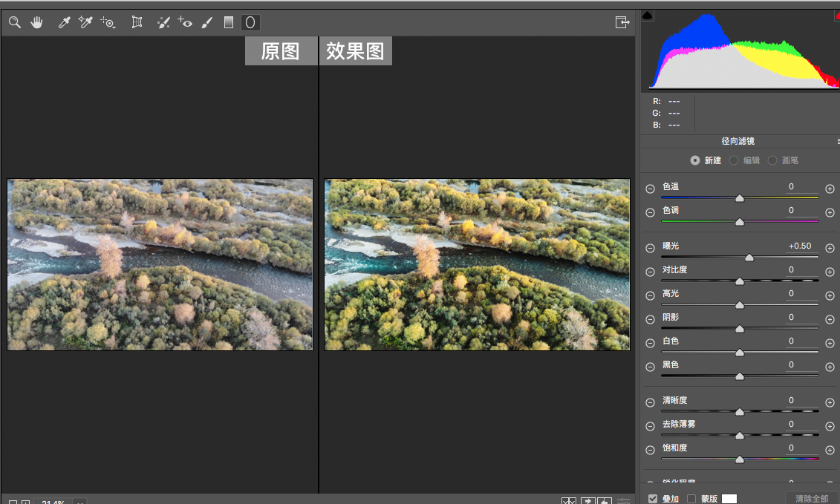
Task: Click the 清除全部 button
Action: (812, 499)
